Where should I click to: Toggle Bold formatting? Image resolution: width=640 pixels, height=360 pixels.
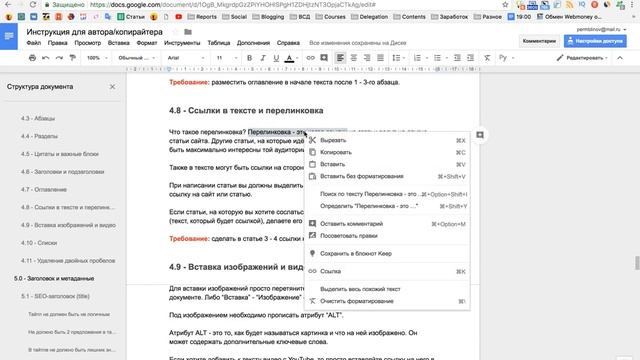pos(249,58)
